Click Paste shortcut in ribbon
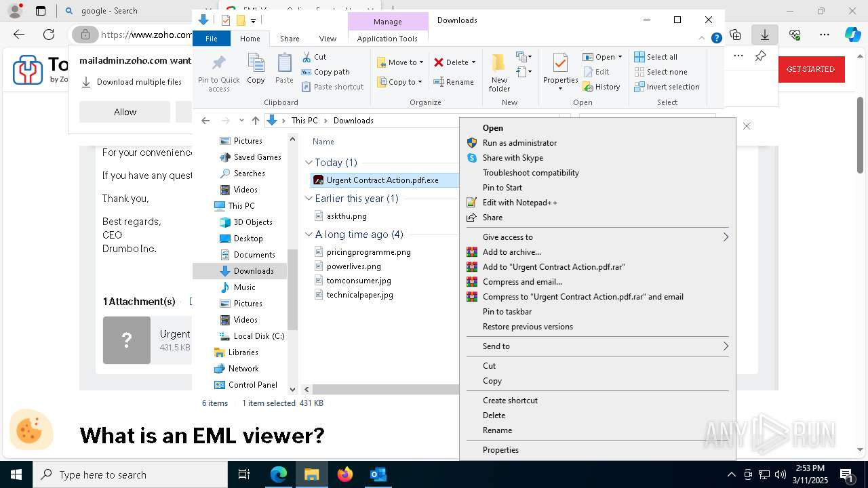 pos(332,87)
